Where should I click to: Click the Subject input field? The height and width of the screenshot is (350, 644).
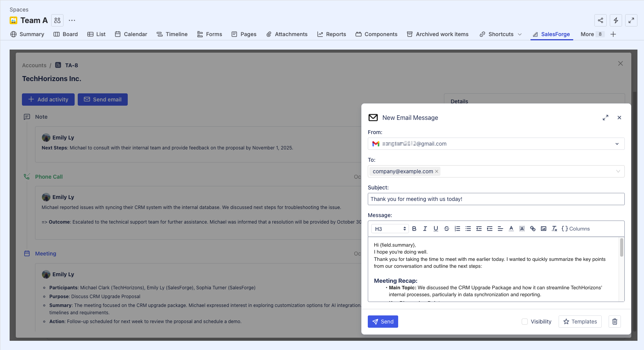(x=496, y=199)
